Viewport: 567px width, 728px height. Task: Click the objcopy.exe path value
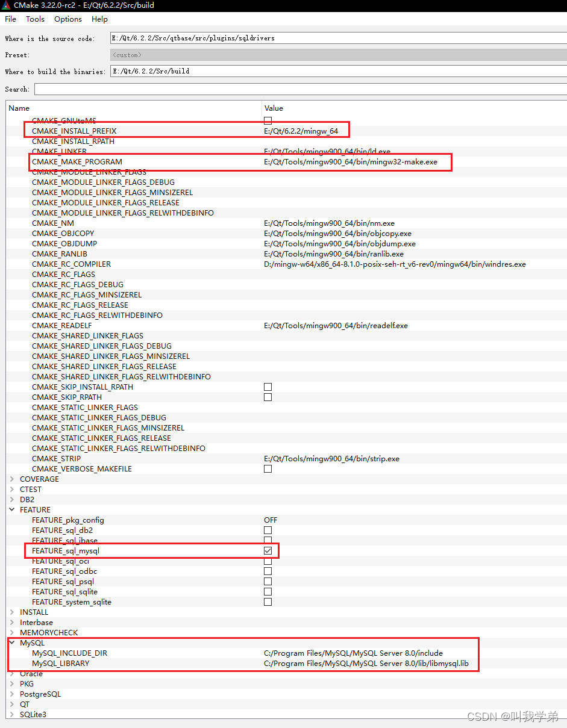337,233
